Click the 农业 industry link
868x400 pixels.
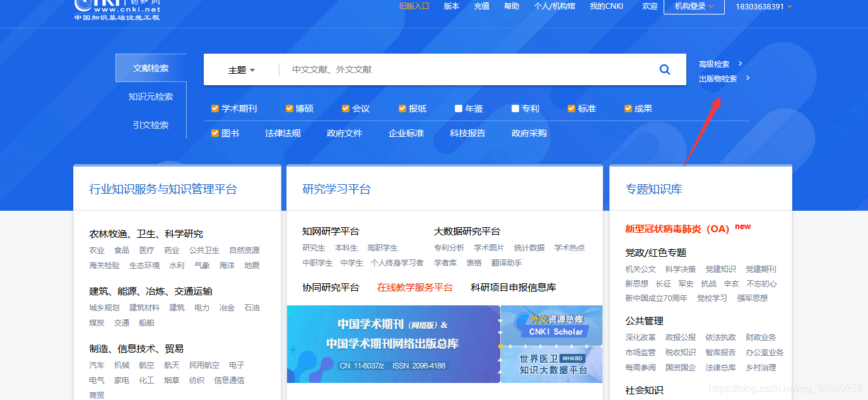coord(97,250)
